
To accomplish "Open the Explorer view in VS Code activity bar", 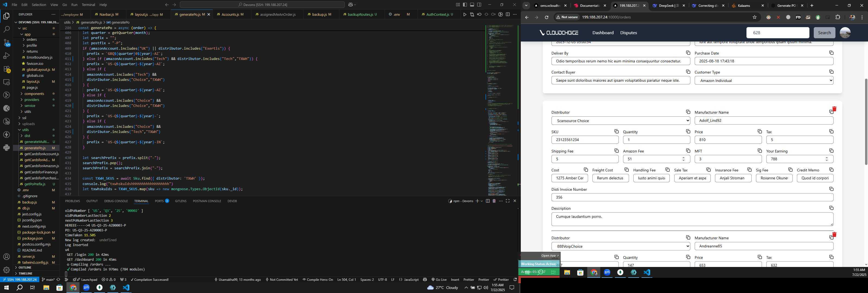I will pyautogui.click(x=7, y=16).
